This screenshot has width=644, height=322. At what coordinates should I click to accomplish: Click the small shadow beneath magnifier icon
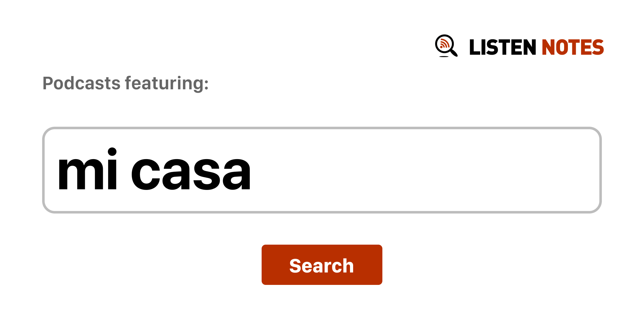(444, 57)
